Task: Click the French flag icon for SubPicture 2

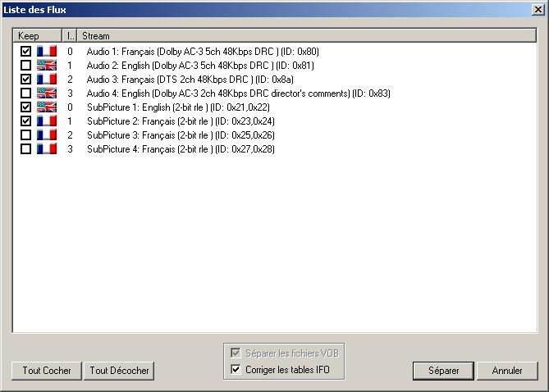Action: coord(46,121)
